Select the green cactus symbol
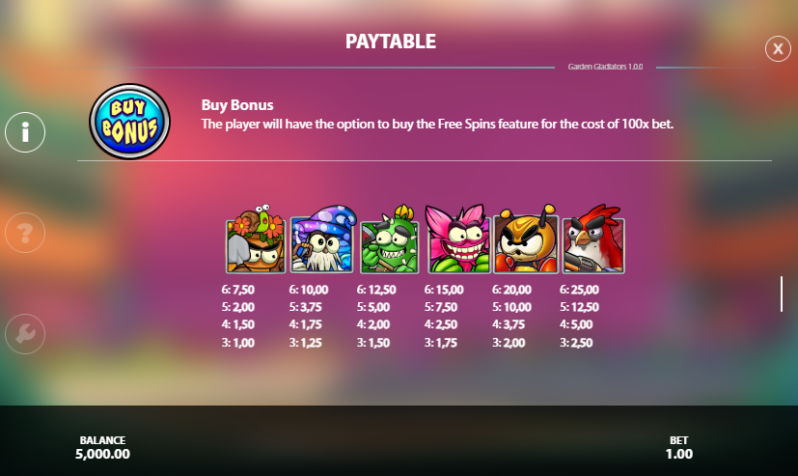 (389, 239)
